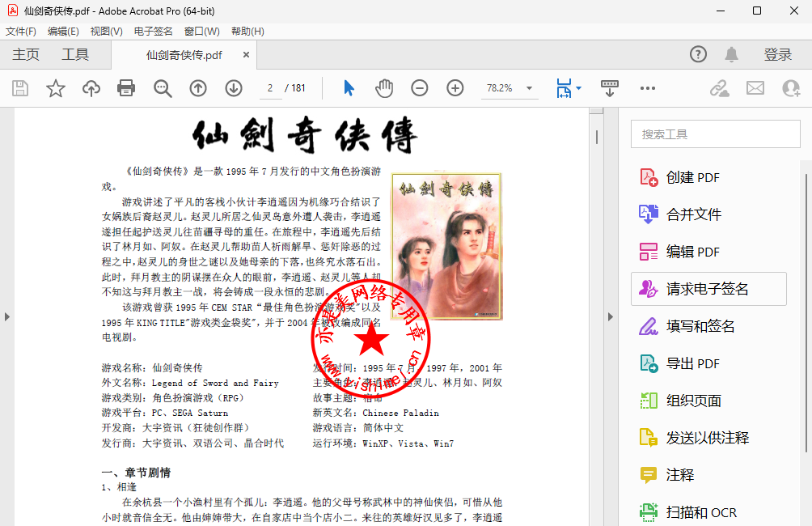Screen dimensions: 812x526
Task: Choose the arrow selection tool
Action: click(349, 88)
